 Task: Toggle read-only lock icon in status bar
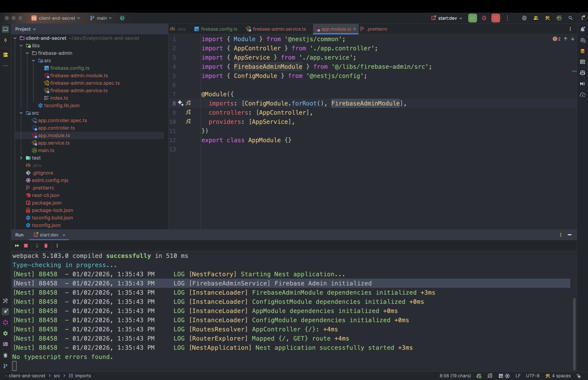point(579,376)
